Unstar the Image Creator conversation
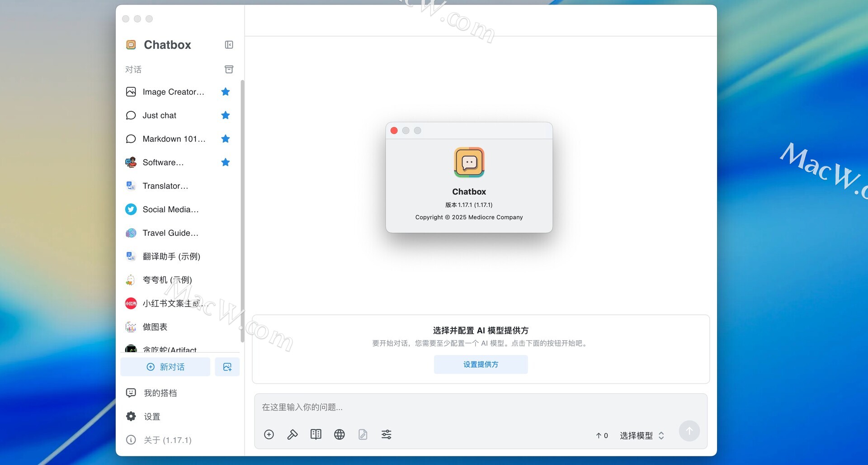Viewport: 868px width, 465px height. (x=226, y=92)
